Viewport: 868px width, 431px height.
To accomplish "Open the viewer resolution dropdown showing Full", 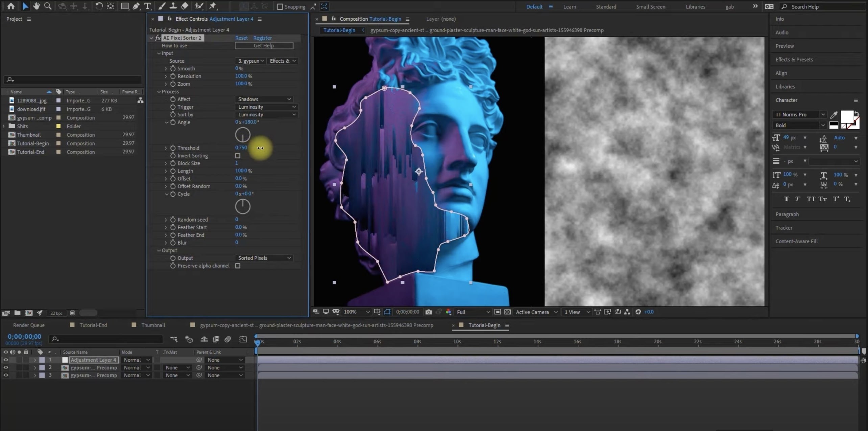I will click(473, 312).
